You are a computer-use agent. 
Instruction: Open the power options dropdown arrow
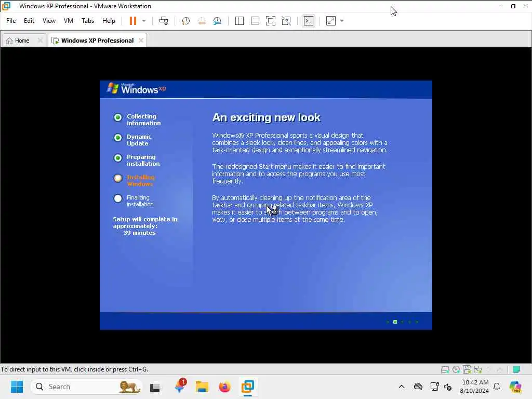[144, 21]
